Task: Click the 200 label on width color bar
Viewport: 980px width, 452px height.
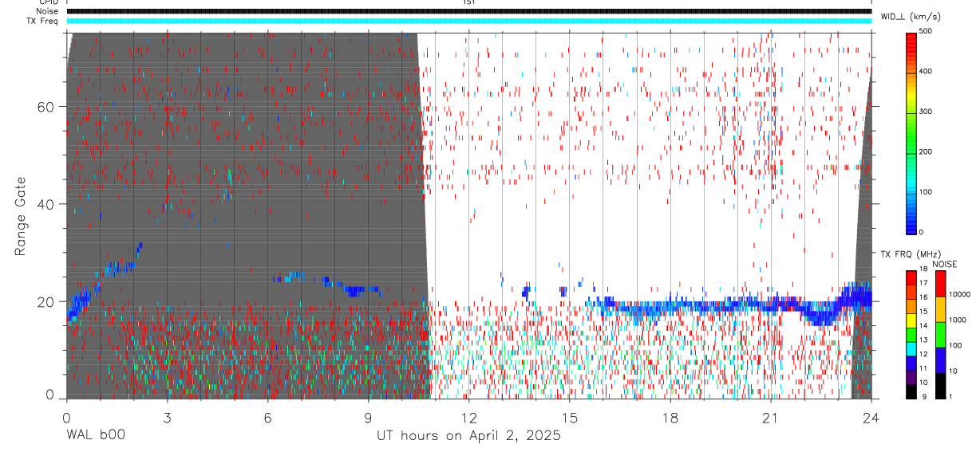Action: pyautogui.click(x=926, y=151)
